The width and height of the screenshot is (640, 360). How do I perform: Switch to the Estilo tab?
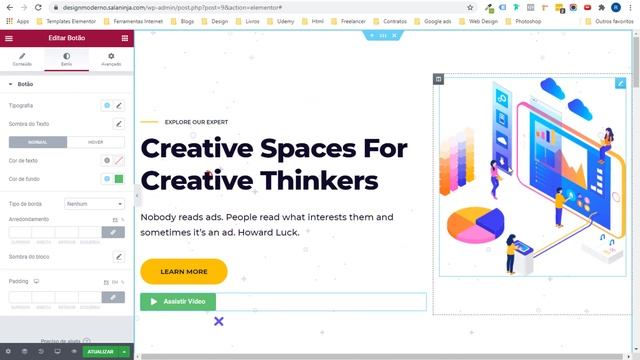pos(67,59)
